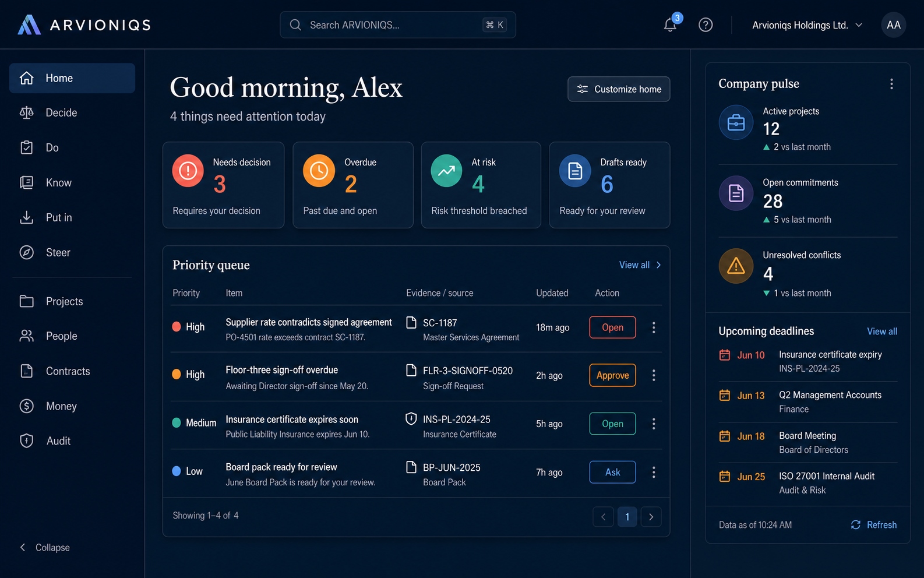This screenshot has width=924, height=578.
Task: Click Ask for the Board pack row
Action: tap(612, 472)
